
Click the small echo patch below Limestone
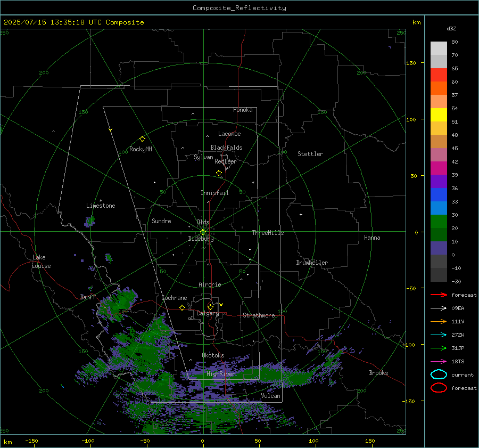point(89,221)
